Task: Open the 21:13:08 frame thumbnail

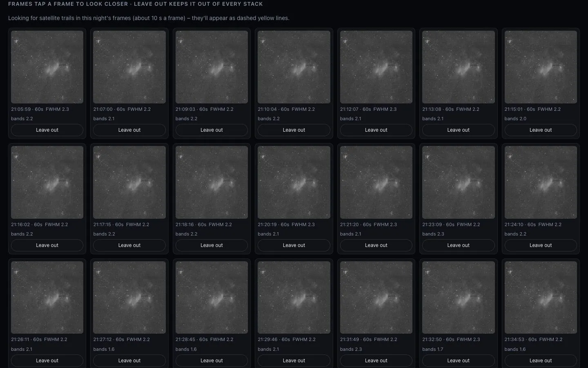Action: (459, 67)
